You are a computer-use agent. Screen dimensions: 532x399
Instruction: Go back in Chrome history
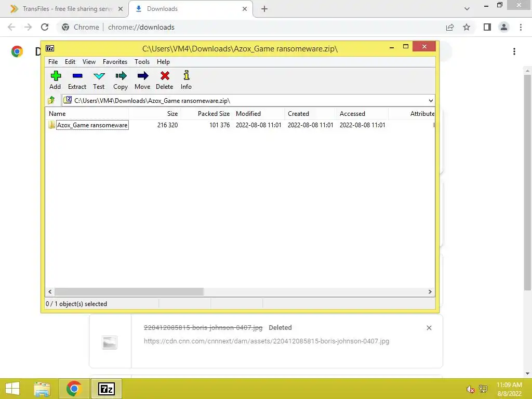(11, 27)
